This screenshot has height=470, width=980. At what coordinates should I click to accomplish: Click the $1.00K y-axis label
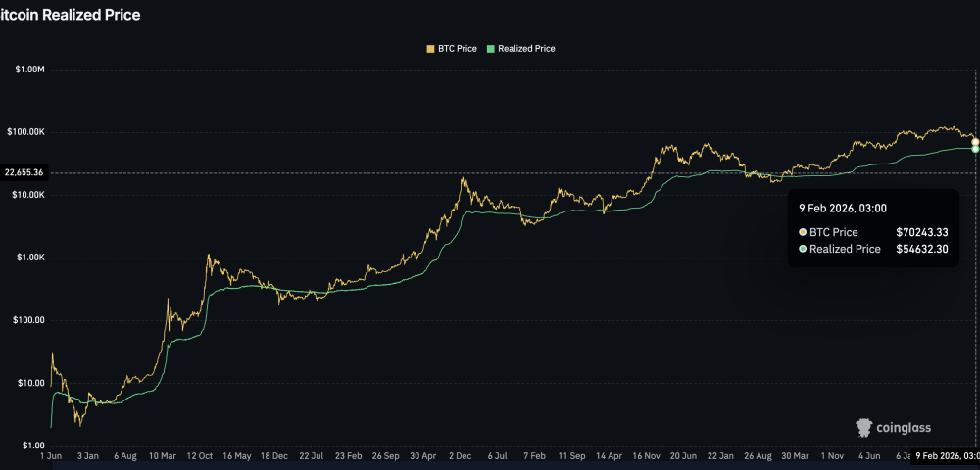[30, 258]
